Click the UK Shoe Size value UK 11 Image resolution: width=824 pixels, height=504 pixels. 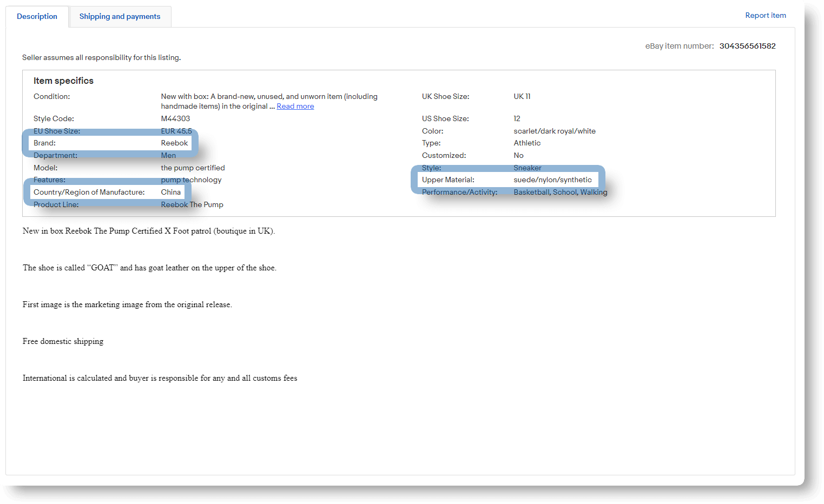[522, 96]
